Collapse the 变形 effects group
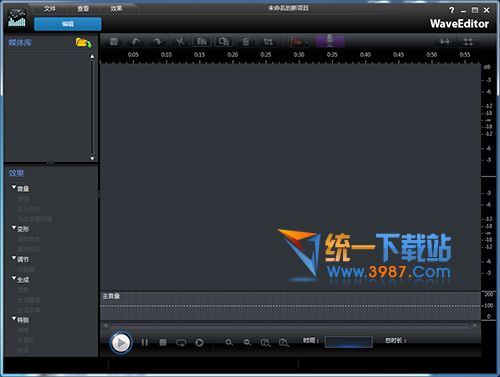Viewport: 500px width, 377px height. point(14,228)
